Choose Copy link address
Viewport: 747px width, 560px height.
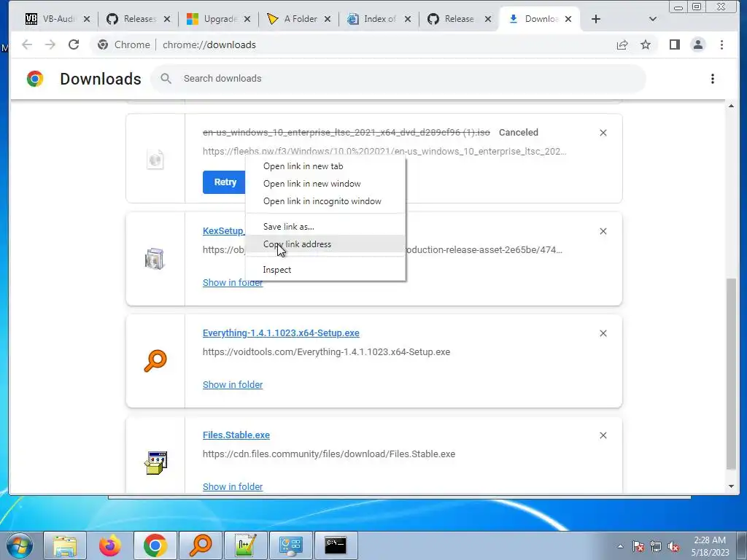point(325,244)
